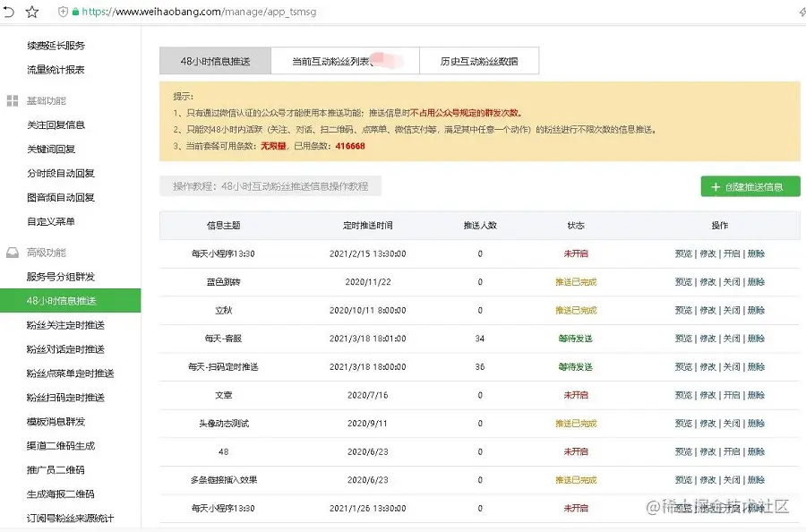Viewport: 806px width, 532px height.
Task: Click the grid icon beside 基础功能
Action: click(x=12, y=101)
